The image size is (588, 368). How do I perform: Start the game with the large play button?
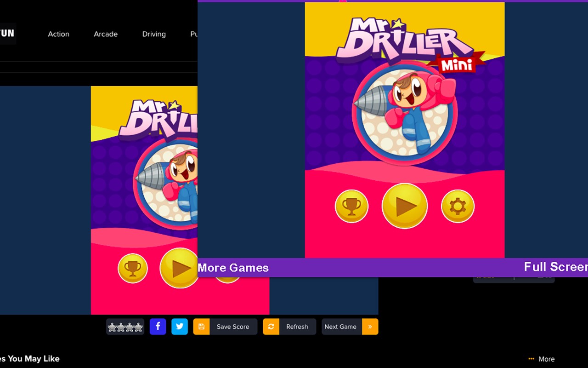tap(405, 206)
